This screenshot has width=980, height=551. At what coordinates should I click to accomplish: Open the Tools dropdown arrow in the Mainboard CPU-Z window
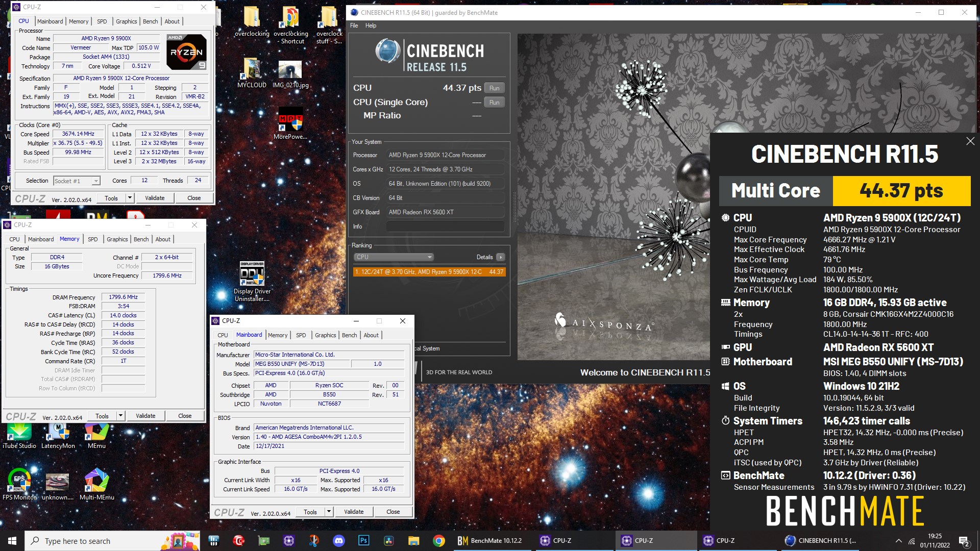point(329,512)
